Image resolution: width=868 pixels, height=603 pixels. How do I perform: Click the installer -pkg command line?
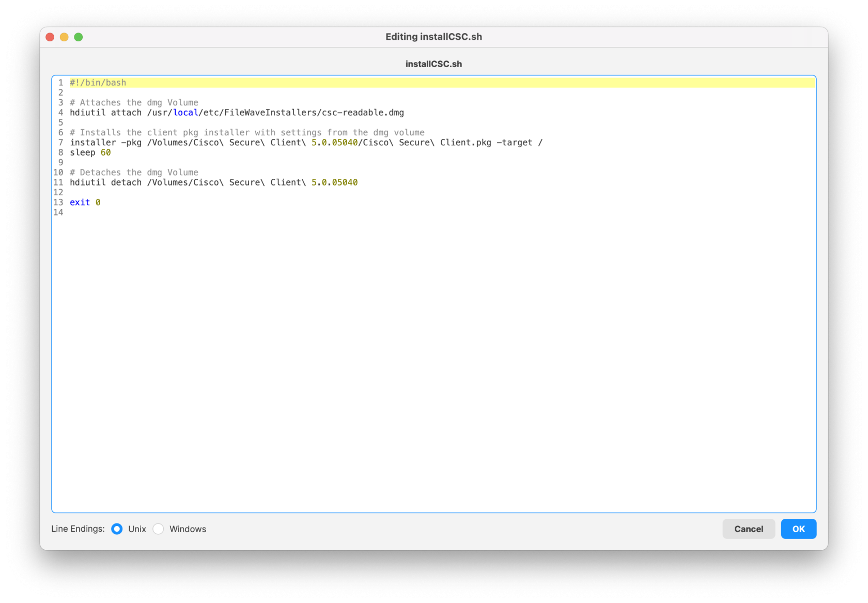(x=306, y=143)
